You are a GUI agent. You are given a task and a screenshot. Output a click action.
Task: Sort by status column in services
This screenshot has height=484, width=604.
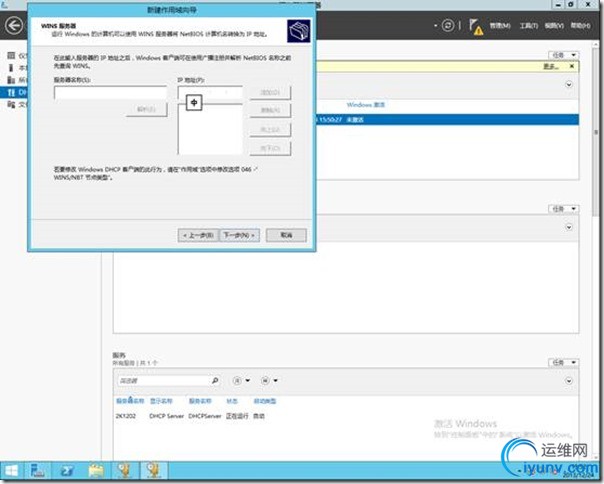232,401
